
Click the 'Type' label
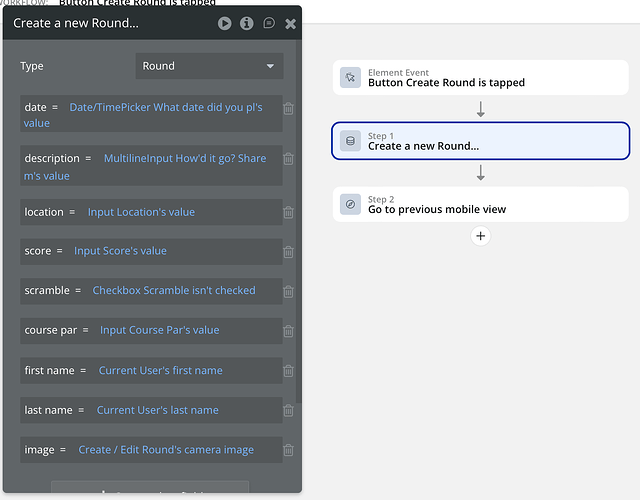tap(32, 66)
